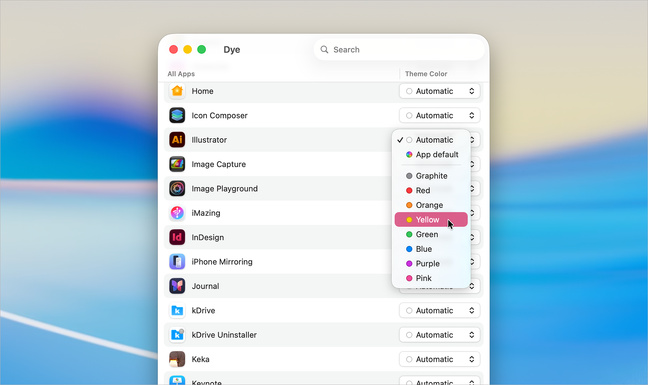648x385 pixels.
Task: Select the kDrive Uninstaller row name
Action: pyautogui.click(x=224, y=335)
